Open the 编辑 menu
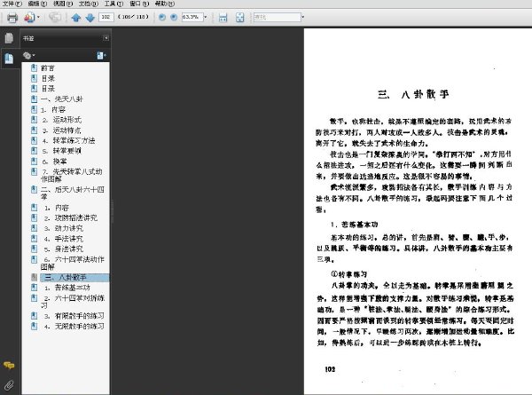This screenshot has width=532, height=395. click(x=37, y=4)
